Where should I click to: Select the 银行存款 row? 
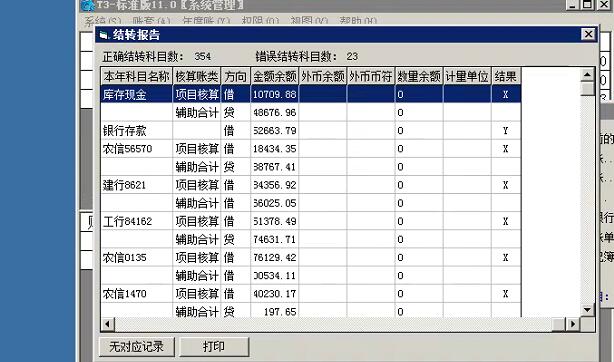(x=311, y=130)
